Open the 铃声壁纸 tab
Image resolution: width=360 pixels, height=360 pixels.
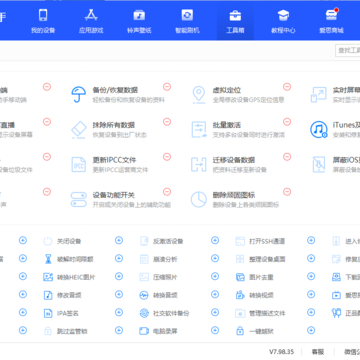pos(139,21)
